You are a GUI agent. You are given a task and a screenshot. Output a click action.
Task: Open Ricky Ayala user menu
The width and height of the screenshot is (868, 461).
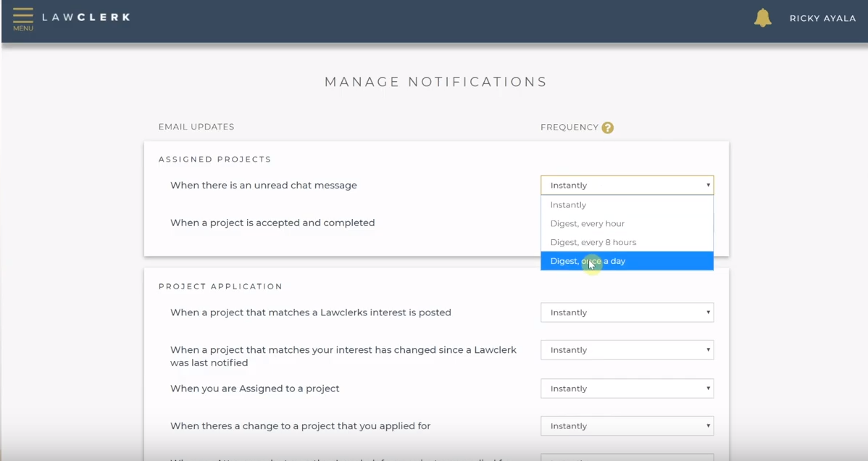tap(822, 18)
